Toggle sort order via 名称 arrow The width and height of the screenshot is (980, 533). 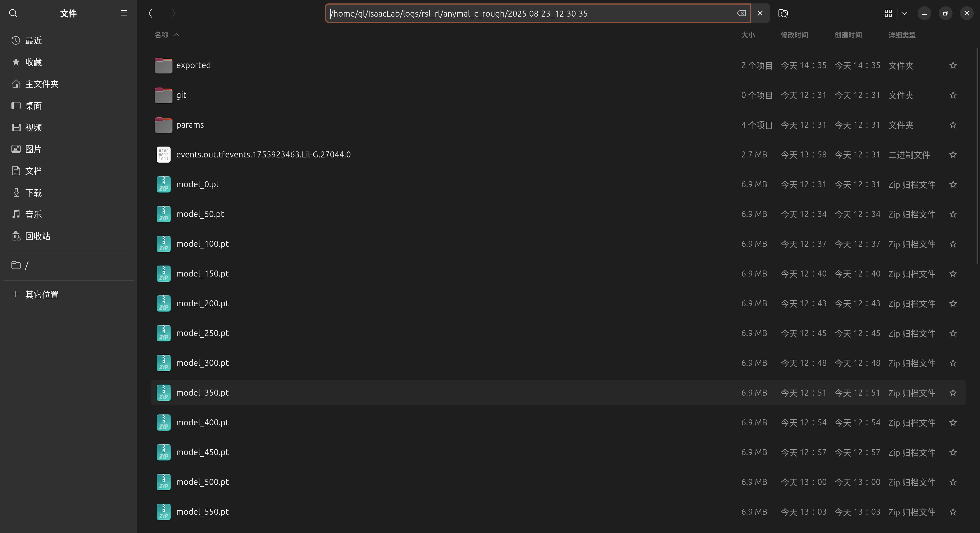pyautogui.click(x=177, y=35)
